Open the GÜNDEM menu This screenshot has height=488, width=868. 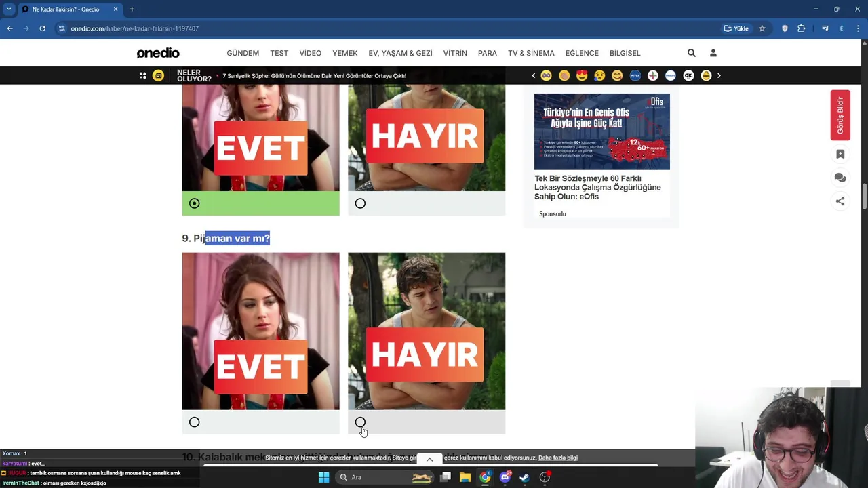point(243,53)
